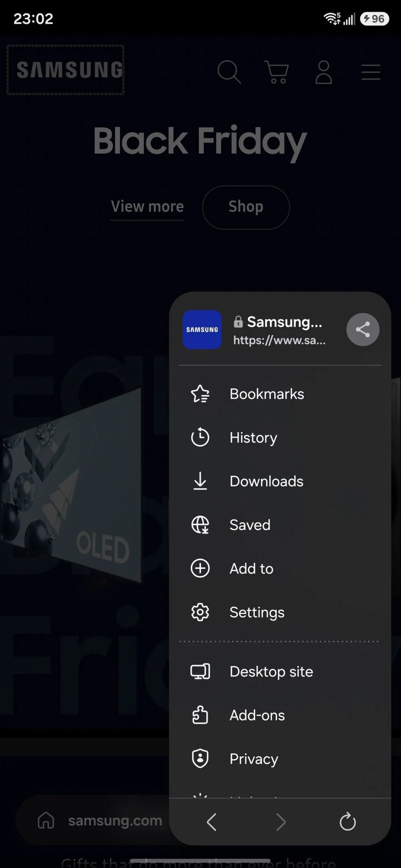Navigate back using the back arrow
This screenshot has height=868, width=401.
coord(212,821)
